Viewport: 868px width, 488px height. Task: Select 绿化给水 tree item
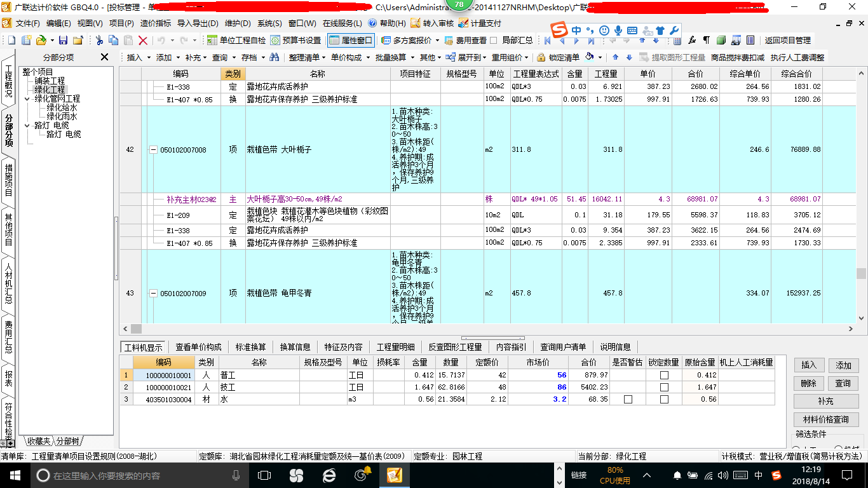tap(62, 108)
